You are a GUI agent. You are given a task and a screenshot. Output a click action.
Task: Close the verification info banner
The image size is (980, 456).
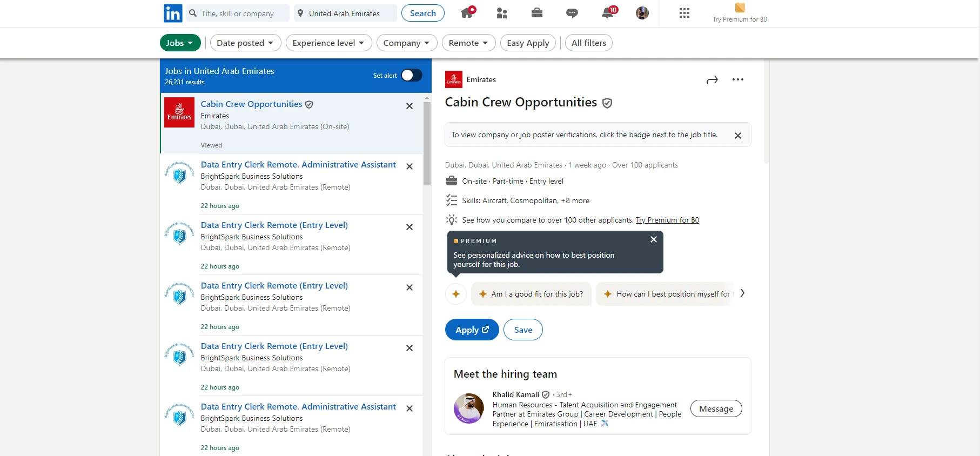738,136
